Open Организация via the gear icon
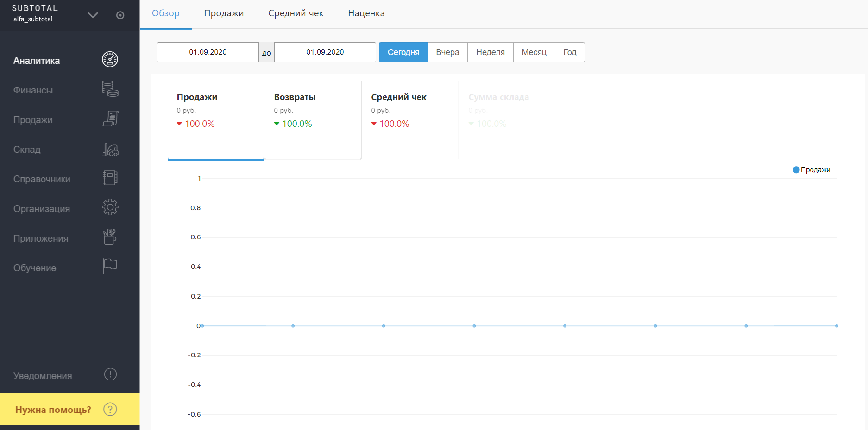The height and width of the screenshot is (430, 868). pos(110,207)
